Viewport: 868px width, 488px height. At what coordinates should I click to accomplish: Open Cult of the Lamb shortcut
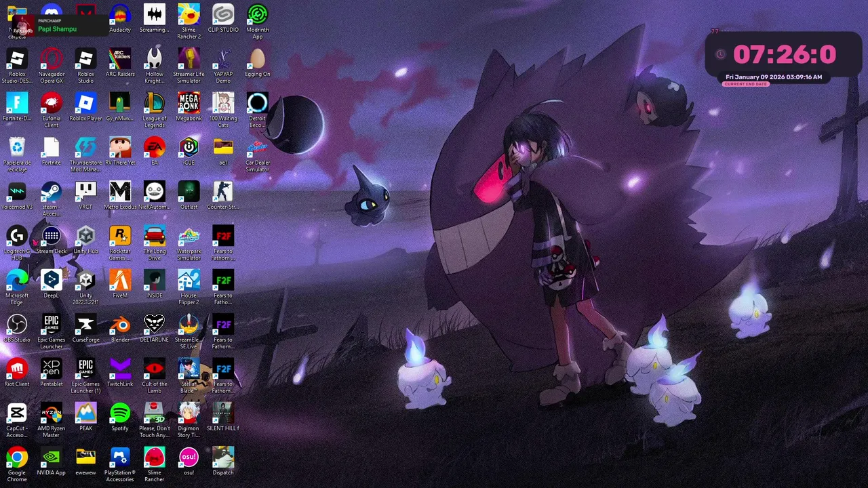click(x=155, y=369)
